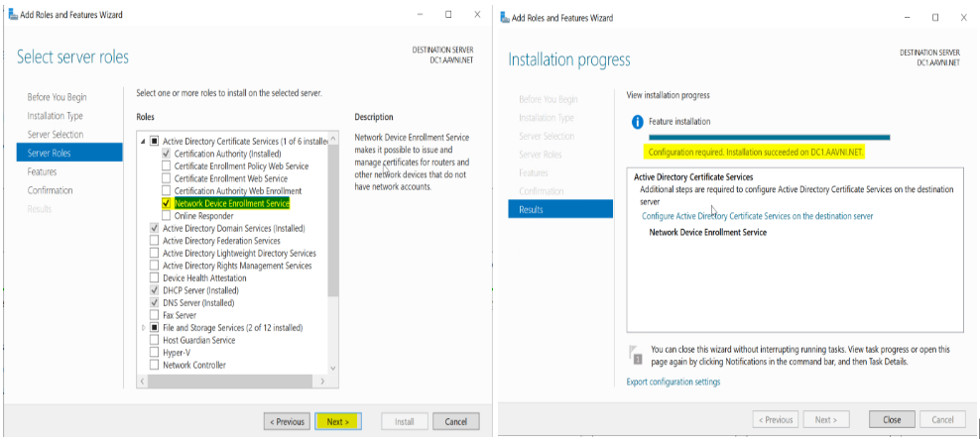This screenshot has height=439, width=980.
Task: Click the roles list scroll-down arrow
Action: click(x=333, y=369)
